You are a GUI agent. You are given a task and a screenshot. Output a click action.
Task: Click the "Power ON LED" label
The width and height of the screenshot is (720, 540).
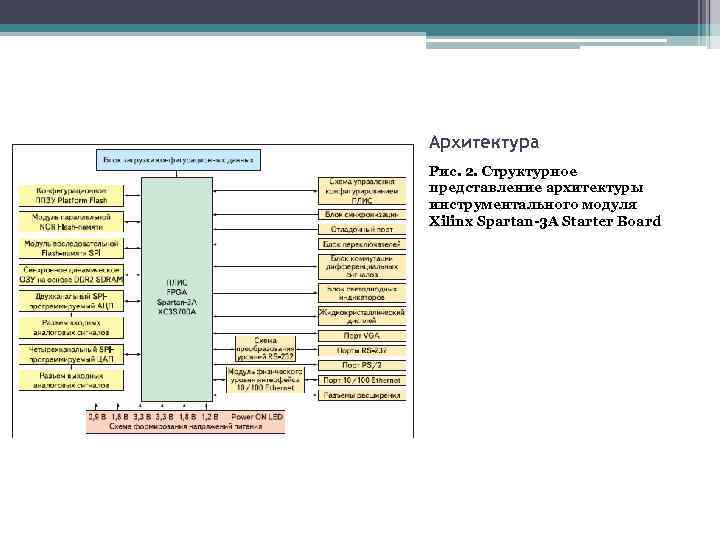[x=257, y=417]
